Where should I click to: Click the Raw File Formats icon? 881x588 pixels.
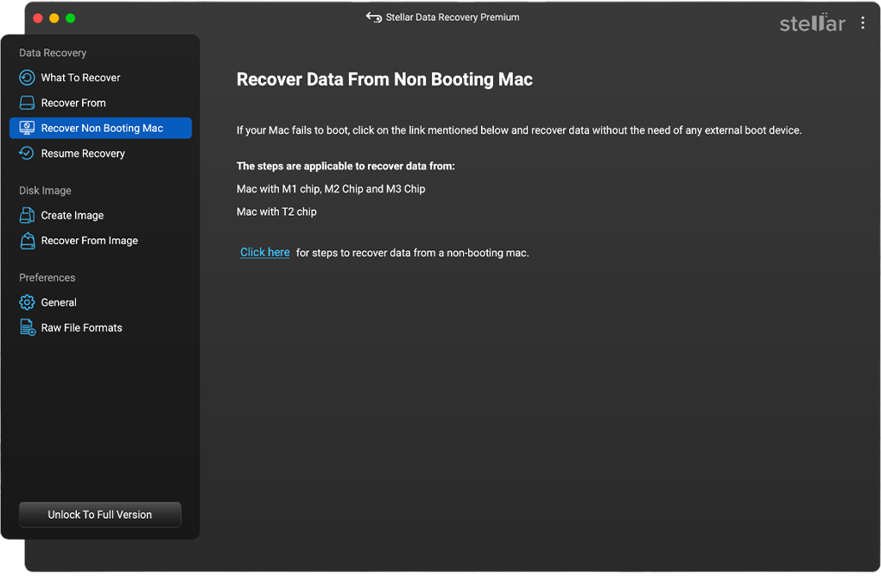pyautogui.click(x=28, y=327)
